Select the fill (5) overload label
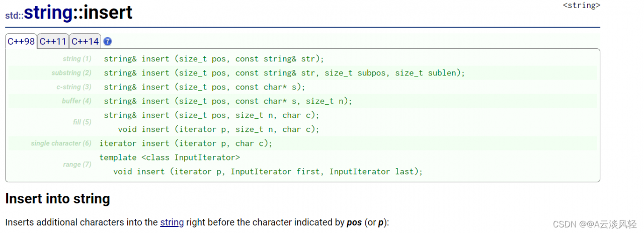Viewport: 644px width, 233px height. click(83, 122)
